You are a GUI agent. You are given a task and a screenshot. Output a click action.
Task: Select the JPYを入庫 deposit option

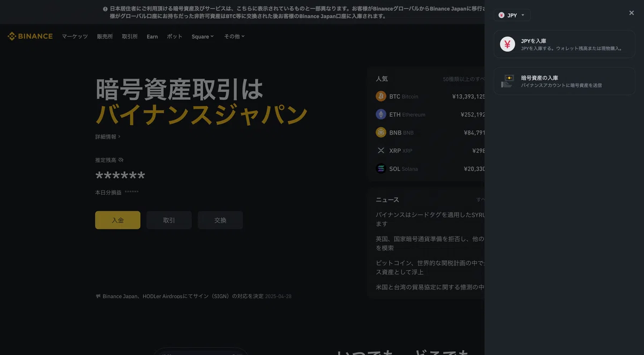point(564,44)
